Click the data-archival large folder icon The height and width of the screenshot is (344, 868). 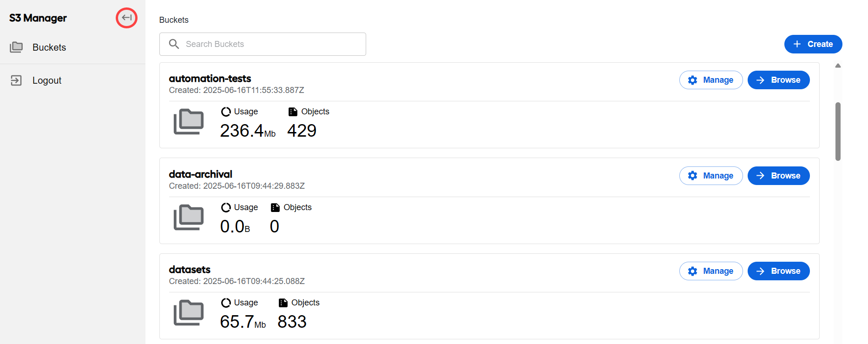pyautogui.click(x=189, y=217)
